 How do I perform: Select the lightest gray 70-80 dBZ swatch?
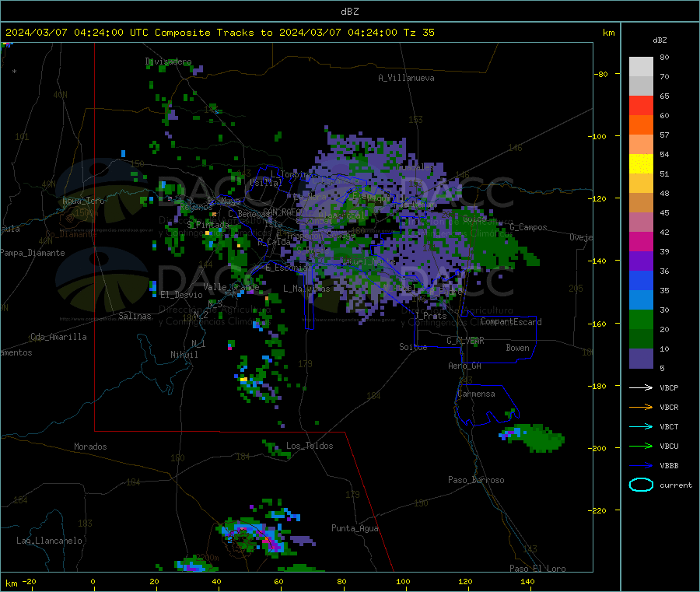tap(641, 67)
